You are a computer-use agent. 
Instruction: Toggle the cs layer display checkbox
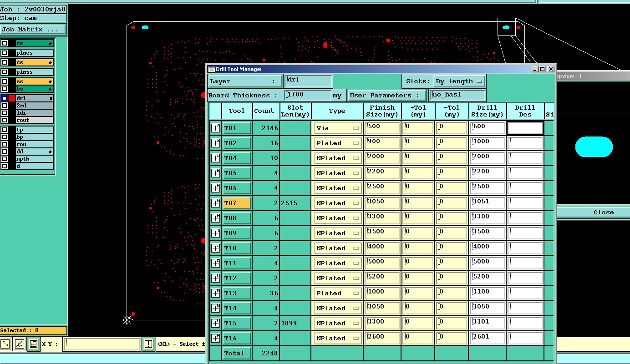point(4,62)
